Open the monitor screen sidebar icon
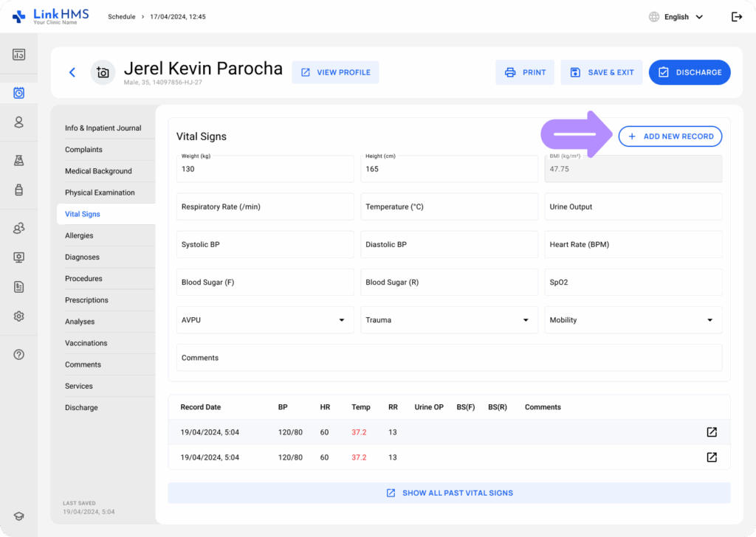 18,257
